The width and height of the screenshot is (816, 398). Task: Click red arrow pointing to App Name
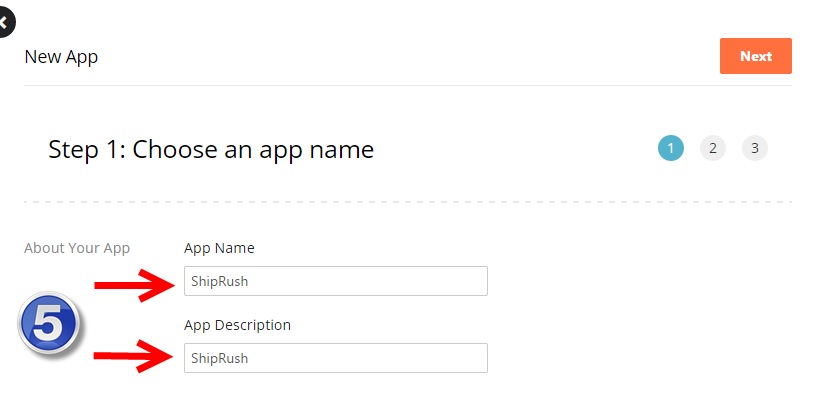[134, 285]
